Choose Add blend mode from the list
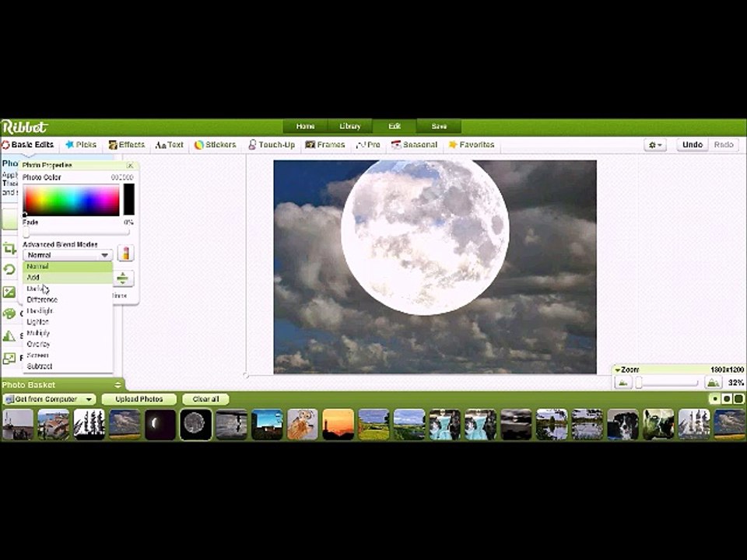747x560 pixels. tap(68, 278)
